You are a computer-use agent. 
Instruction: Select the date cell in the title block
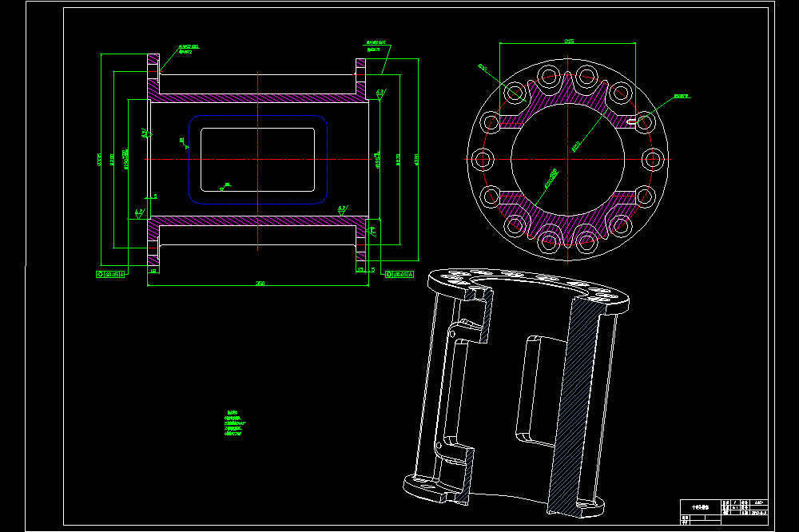759,513
